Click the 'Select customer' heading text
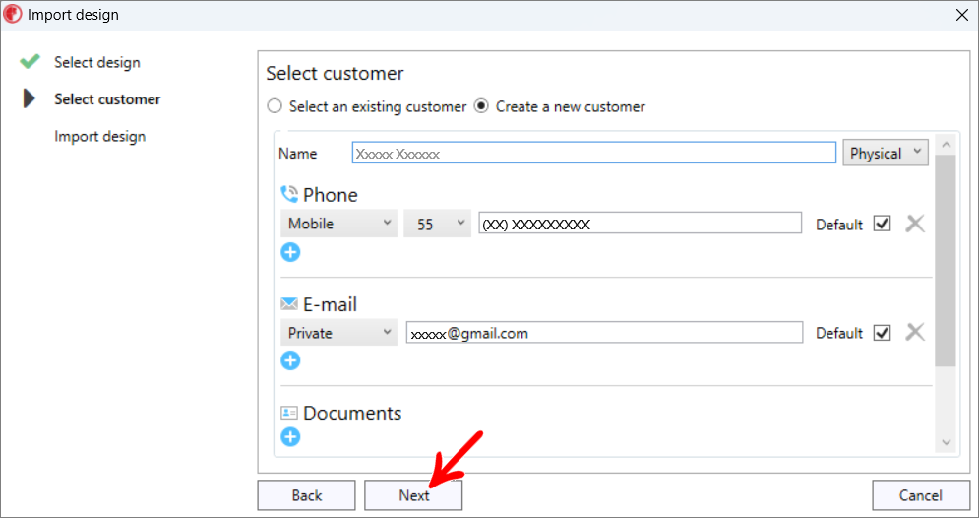Viewport: 980px width, 519px height. (335, 73)
